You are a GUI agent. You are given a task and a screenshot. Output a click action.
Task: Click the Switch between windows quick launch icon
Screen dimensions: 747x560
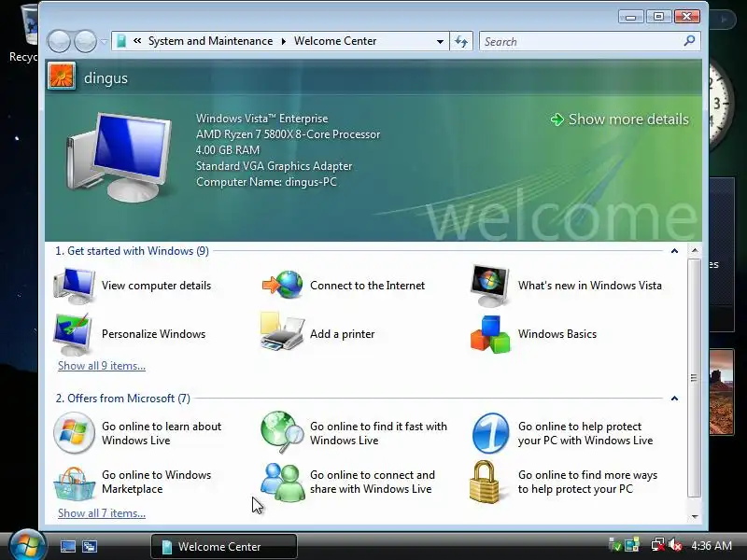(x=90, y=546)
